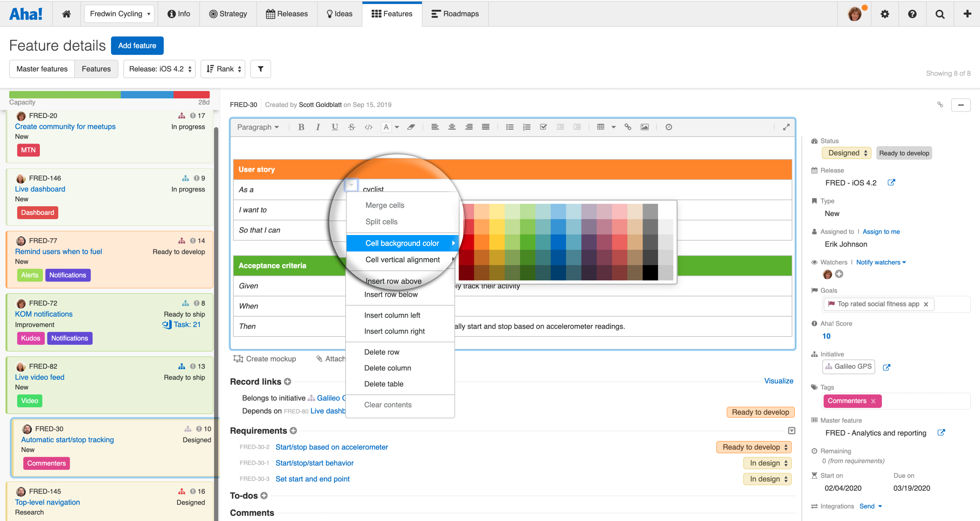Switch to the Master features tab

[x=42, y=69]
